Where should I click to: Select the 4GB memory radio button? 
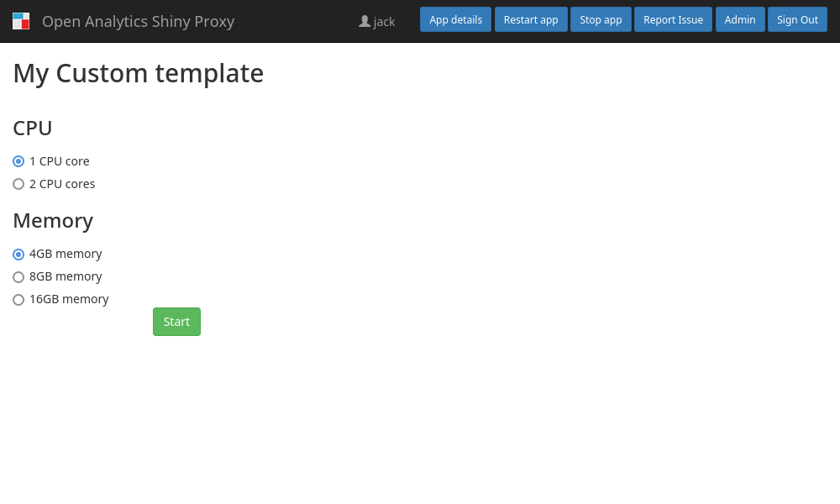click(18, 255)
